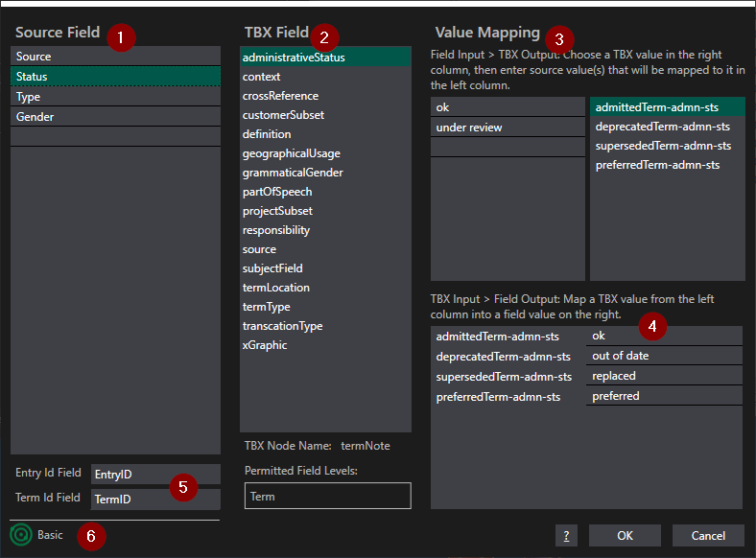Viewport: 756px width, 558px height.
Task: Cancel the mapping dialog
Action: coord(708,536)
